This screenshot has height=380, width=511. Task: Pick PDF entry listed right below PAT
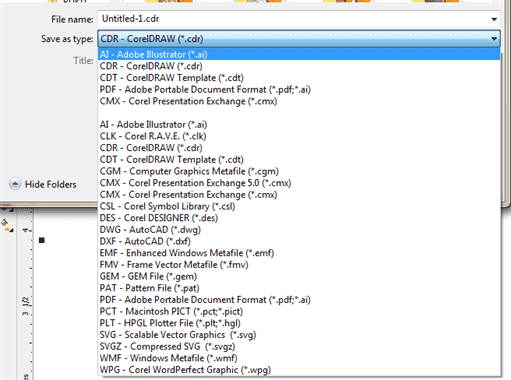(299, 299)
